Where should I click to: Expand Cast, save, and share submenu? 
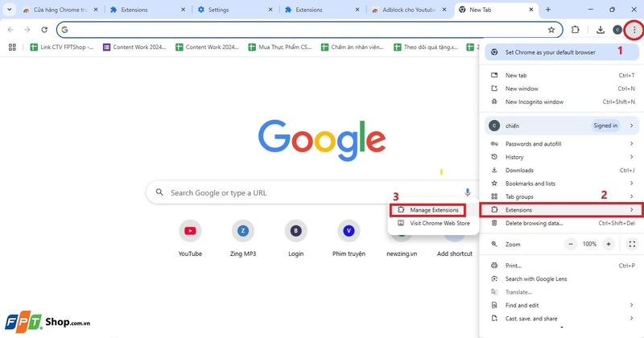562,319
